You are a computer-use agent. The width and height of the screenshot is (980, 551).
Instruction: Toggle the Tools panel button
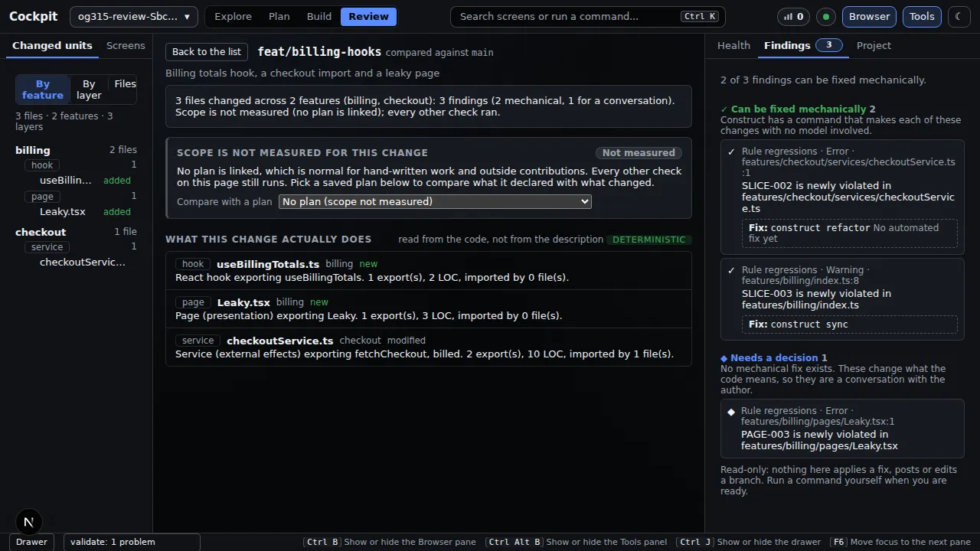coord(922,16)
